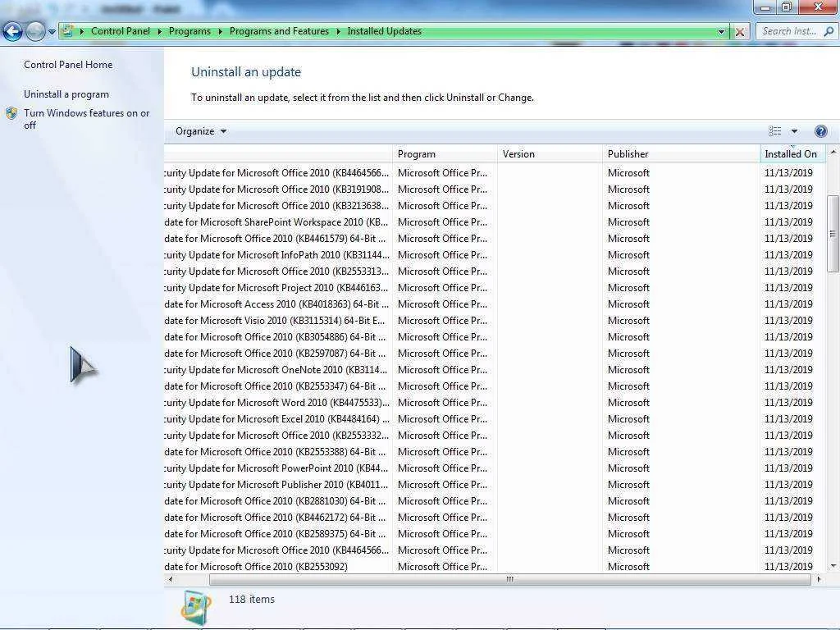840x630 pixels.
Task: Sort by the Program column header
Action: point(445,154)
